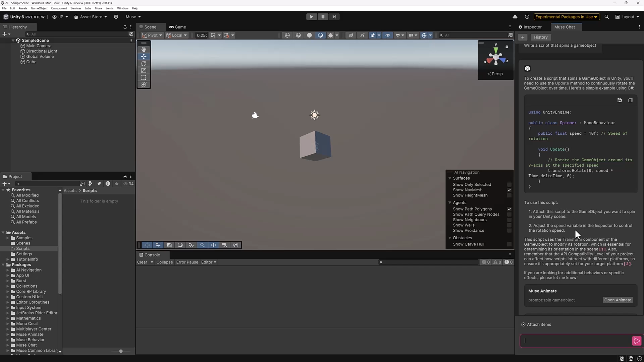This screenshot has height=362, width=644.
Task: Click the Step frame button
Action: [x=334, y=17]
